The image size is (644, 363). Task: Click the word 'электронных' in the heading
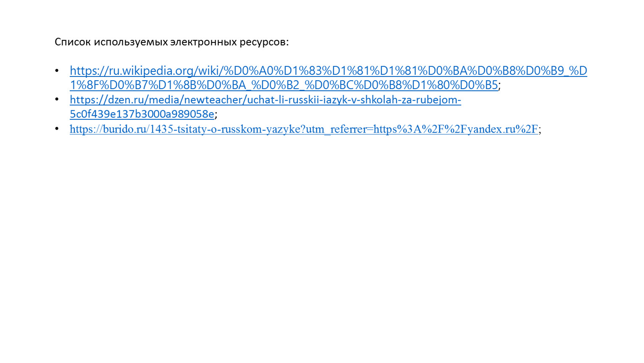point(203,43)
